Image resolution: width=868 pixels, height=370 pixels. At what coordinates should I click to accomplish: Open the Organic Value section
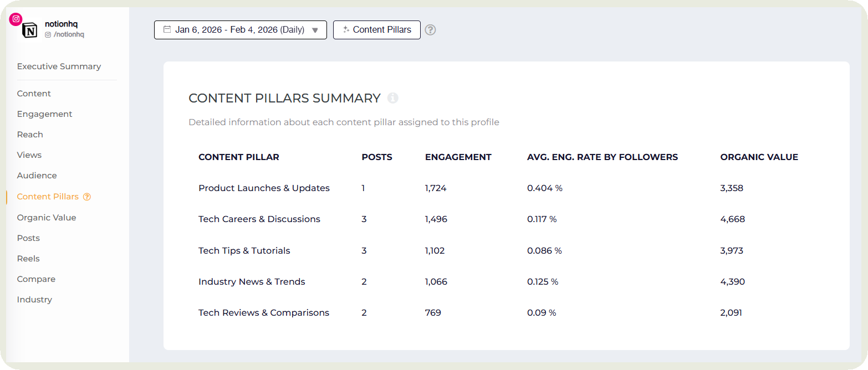pos(47,217)
